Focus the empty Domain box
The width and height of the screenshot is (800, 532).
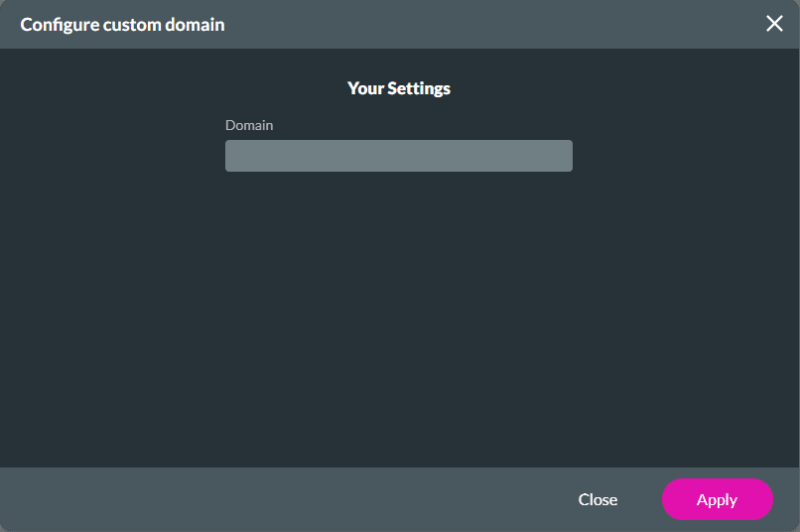pos(398,156)
